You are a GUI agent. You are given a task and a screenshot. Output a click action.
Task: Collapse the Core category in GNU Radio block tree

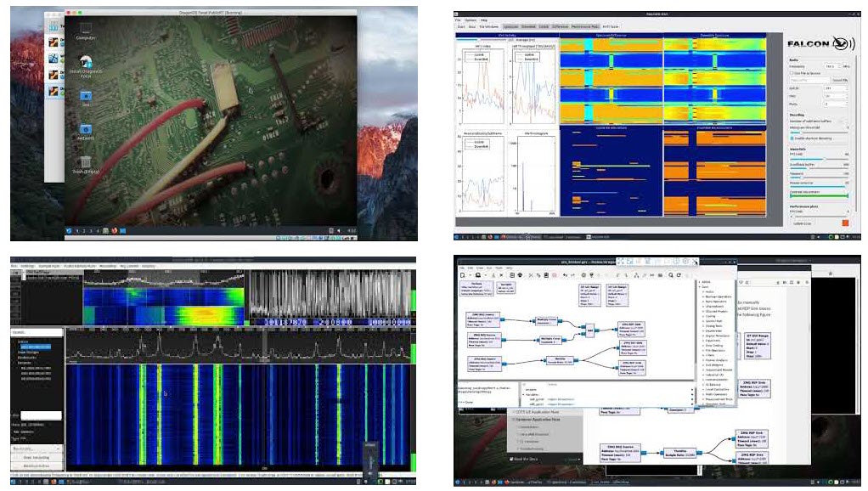[x=699, y=287]
